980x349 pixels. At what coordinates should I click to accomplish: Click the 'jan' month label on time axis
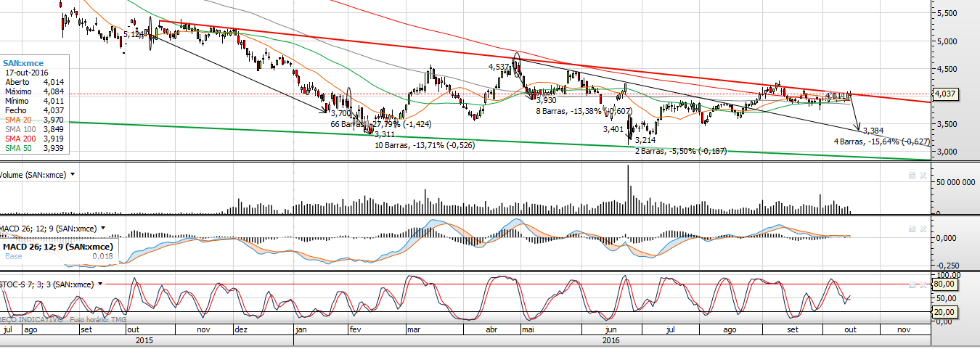301,329
